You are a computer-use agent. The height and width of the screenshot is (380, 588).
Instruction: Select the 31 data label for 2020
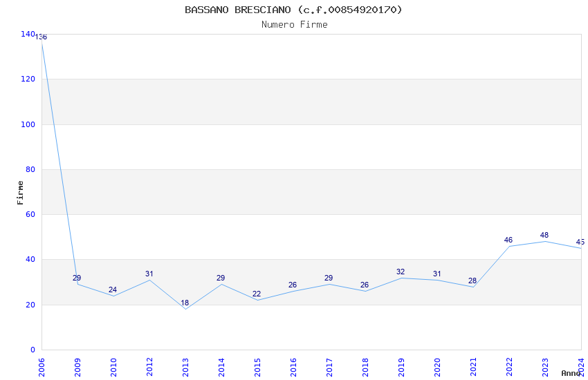(x=437, y=274)
